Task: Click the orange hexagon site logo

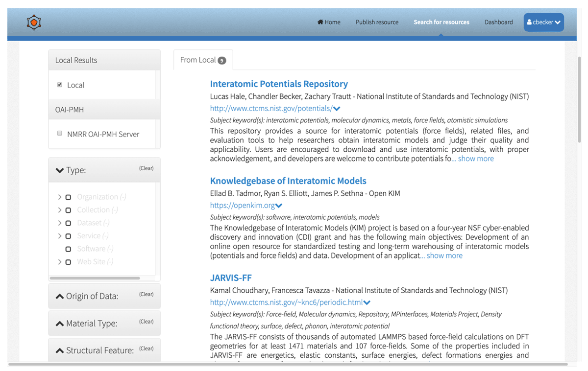Action: (34, 22)
